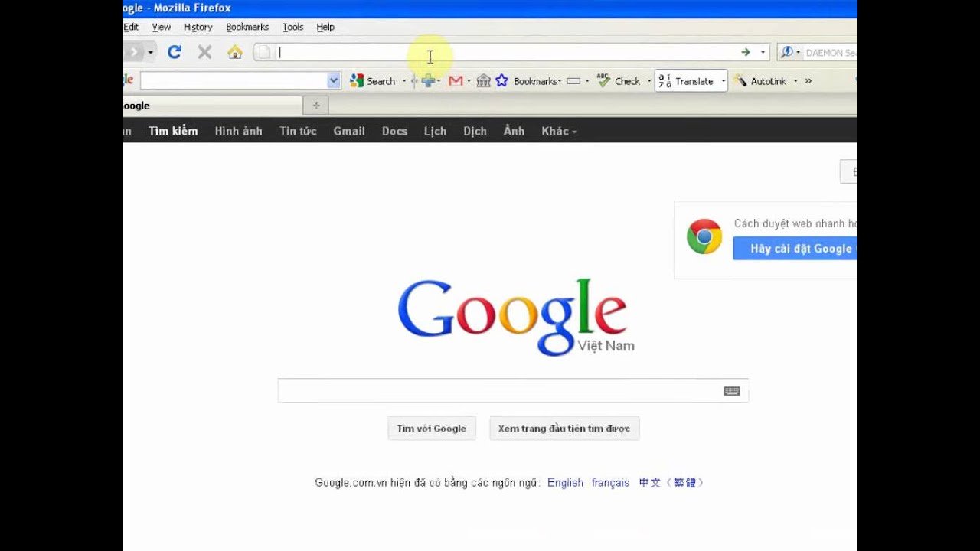This screenshot has height=551, width=980.
Task: Click the Tìm với Google button
Action: pos(432,429)
